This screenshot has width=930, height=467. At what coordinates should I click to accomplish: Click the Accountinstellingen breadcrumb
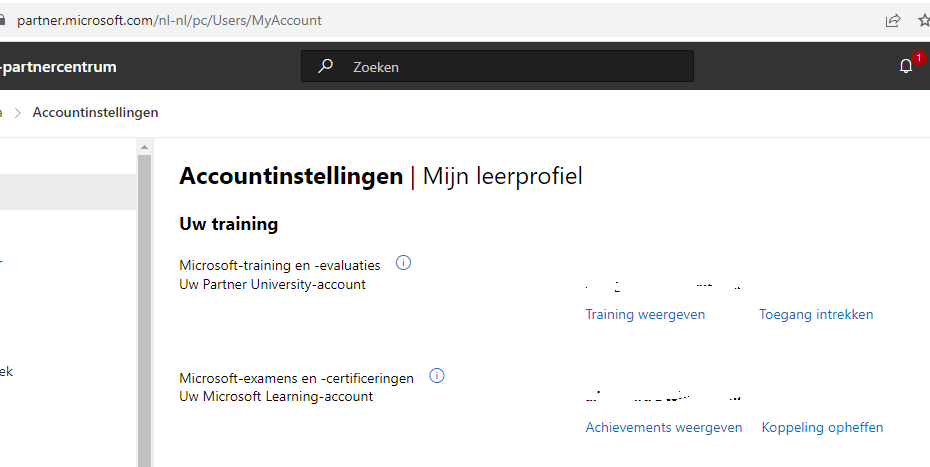coord(95,113)
